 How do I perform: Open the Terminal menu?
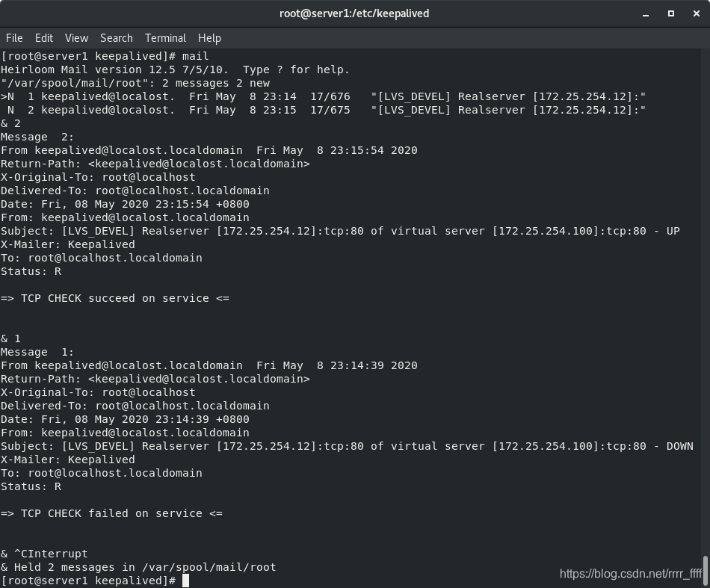pos(165,38)
